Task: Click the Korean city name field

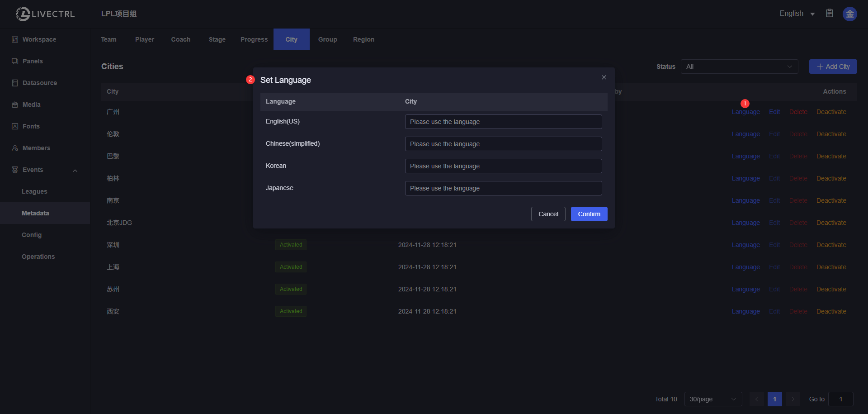Action: (x=503, y=166)
